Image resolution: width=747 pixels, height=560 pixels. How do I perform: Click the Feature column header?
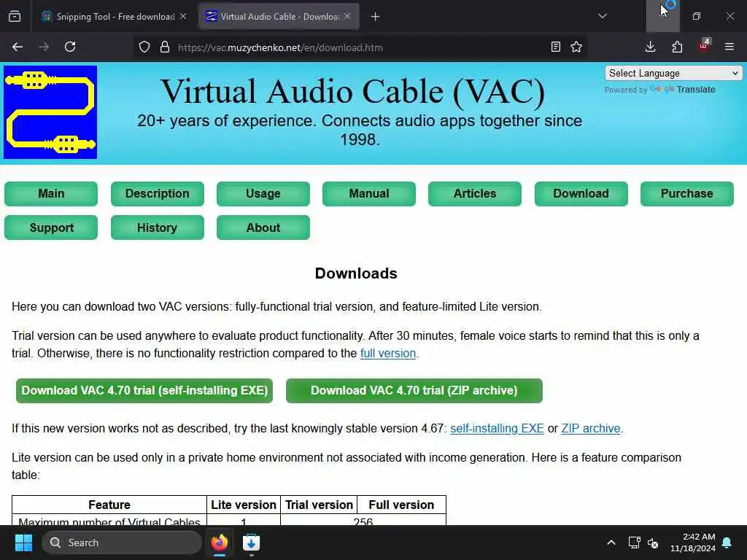pos(109,505)
